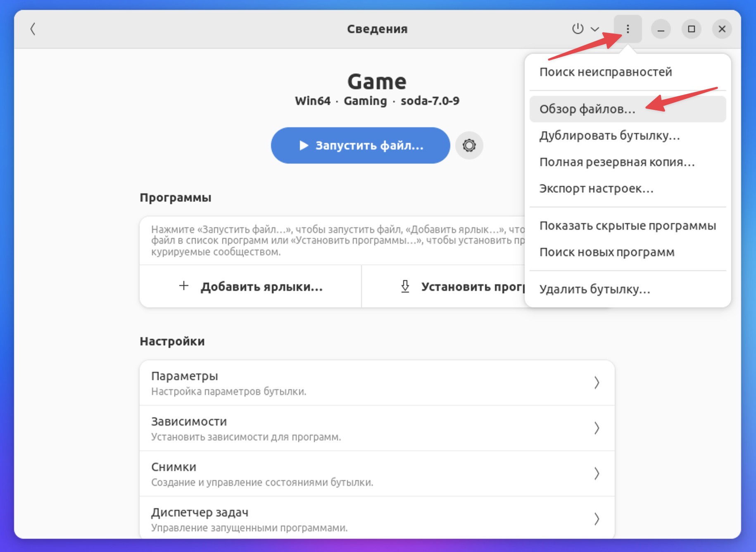Open the Параметры settings row

tap(377, 383)
